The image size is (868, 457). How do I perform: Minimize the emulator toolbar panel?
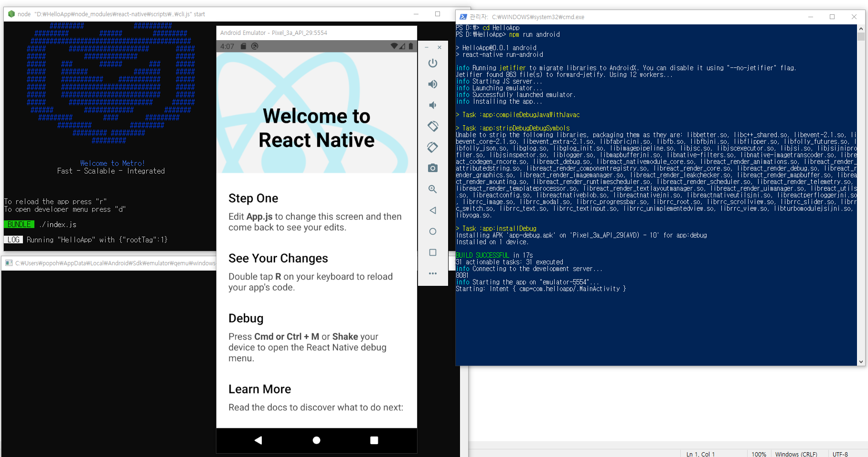click(x=427, y=47)
